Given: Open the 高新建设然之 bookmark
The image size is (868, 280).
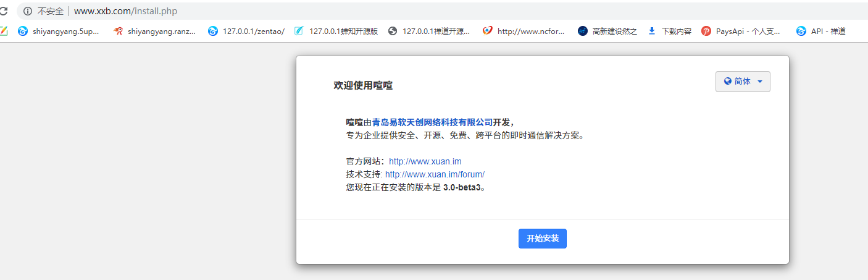Looking at the screenshot, I should 607,31.
